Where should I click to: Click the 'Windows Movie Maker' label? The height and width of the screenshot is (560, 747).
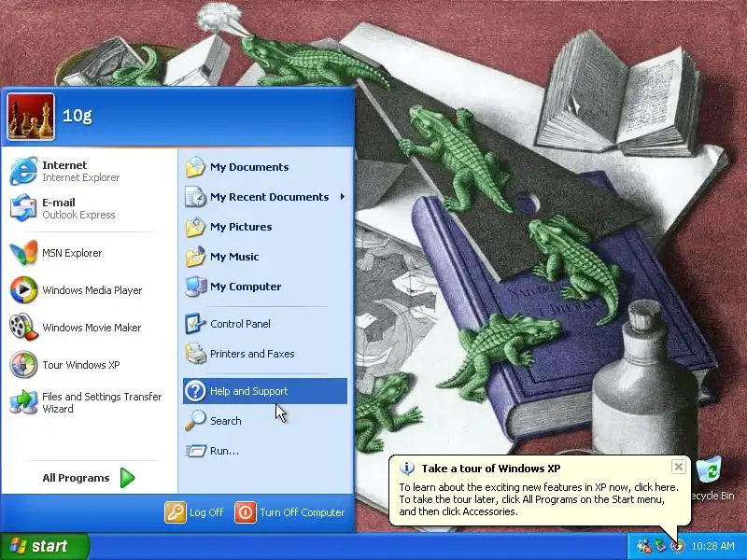pyautogui.click(x=92, y=328)
